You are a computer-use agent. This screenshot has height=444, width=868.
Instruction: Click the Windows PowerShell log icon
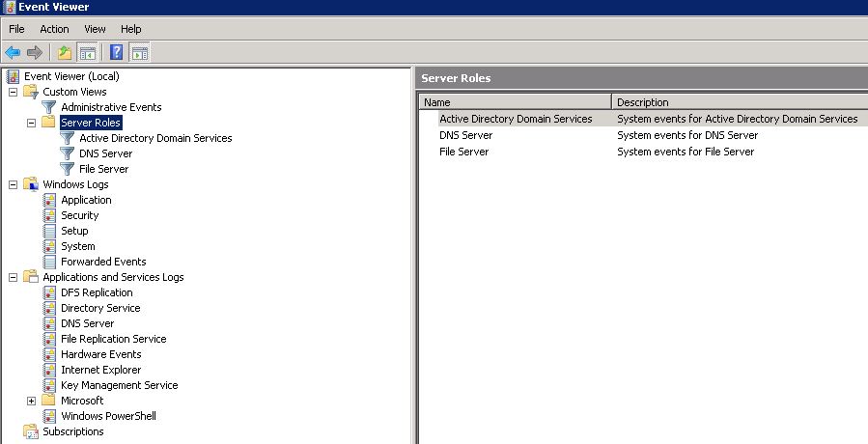click(49, 416)
